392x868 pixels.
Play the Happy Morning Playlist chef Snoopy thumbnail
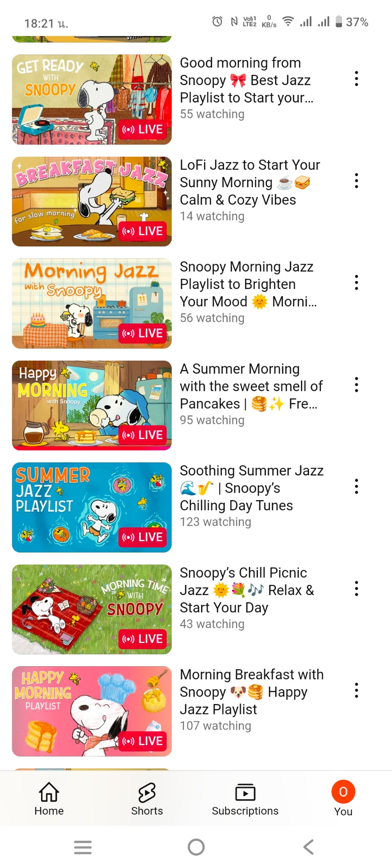click(x=92, y=711)
